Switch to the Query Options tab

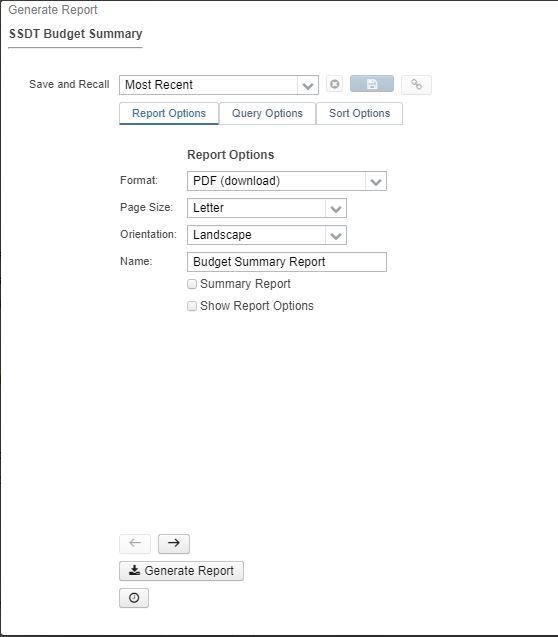[267, 113]
